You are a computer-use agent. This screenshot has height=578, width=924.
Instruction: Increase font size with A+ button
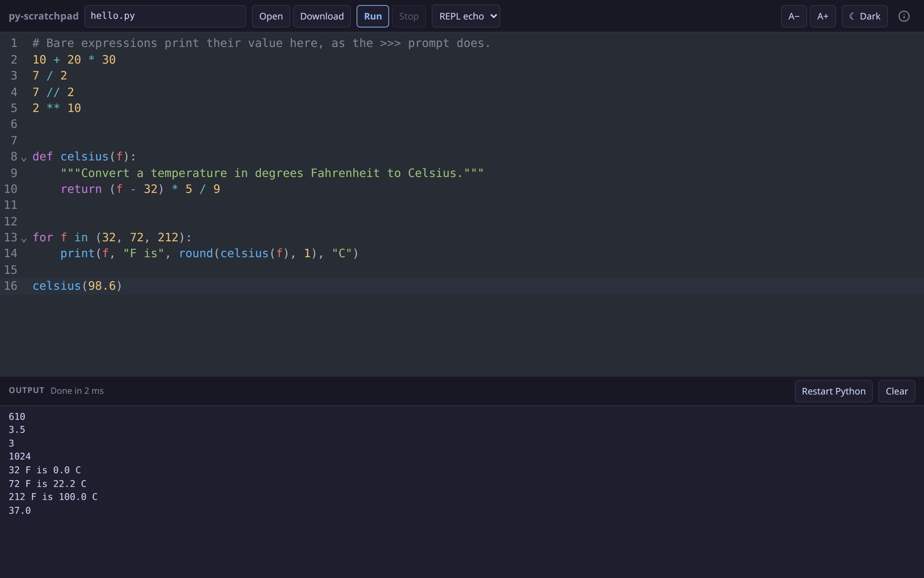(x=823, y=16)
